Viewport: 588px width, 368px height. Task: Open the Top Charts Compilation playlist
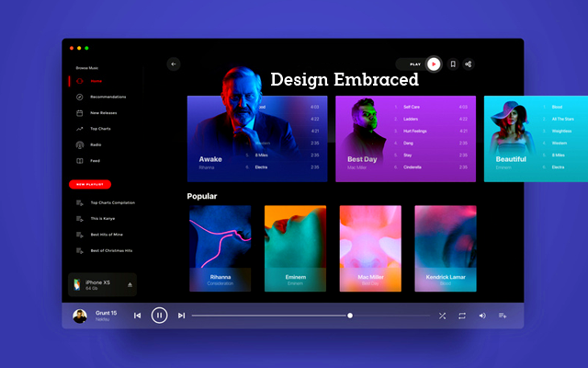113,202
